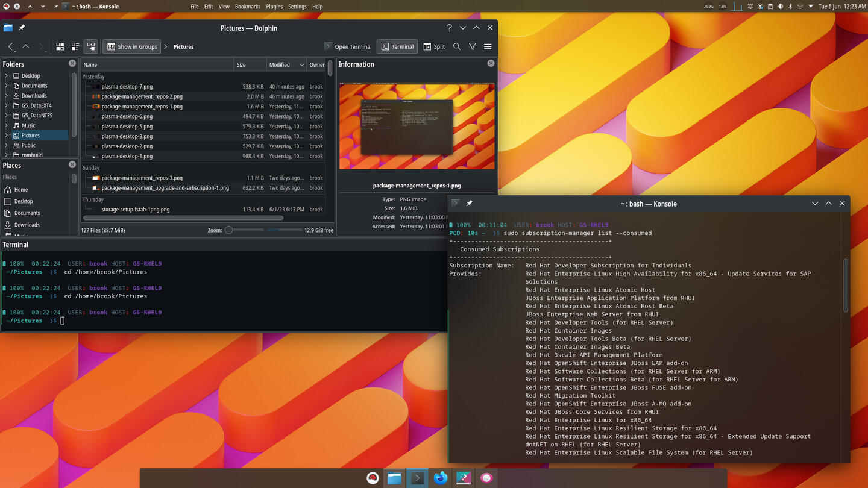Close the Places panel

(72, 164)
